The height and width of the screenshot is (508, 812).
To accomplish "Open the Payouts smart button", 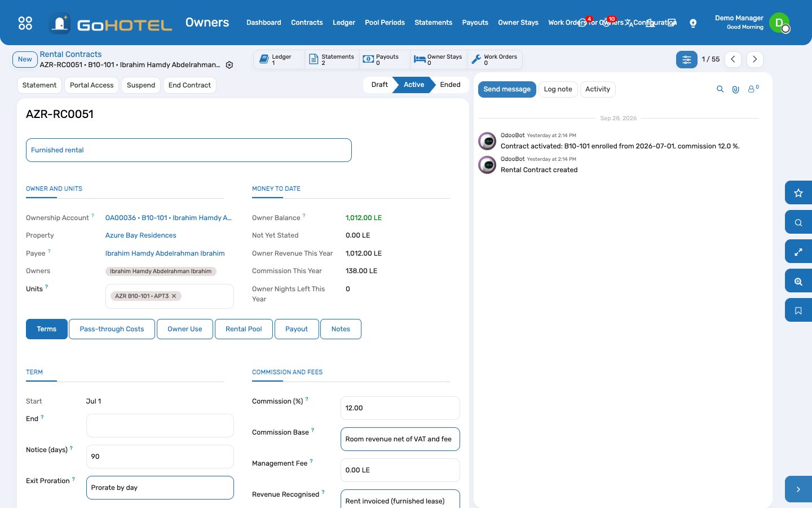I will click(385, 59).
